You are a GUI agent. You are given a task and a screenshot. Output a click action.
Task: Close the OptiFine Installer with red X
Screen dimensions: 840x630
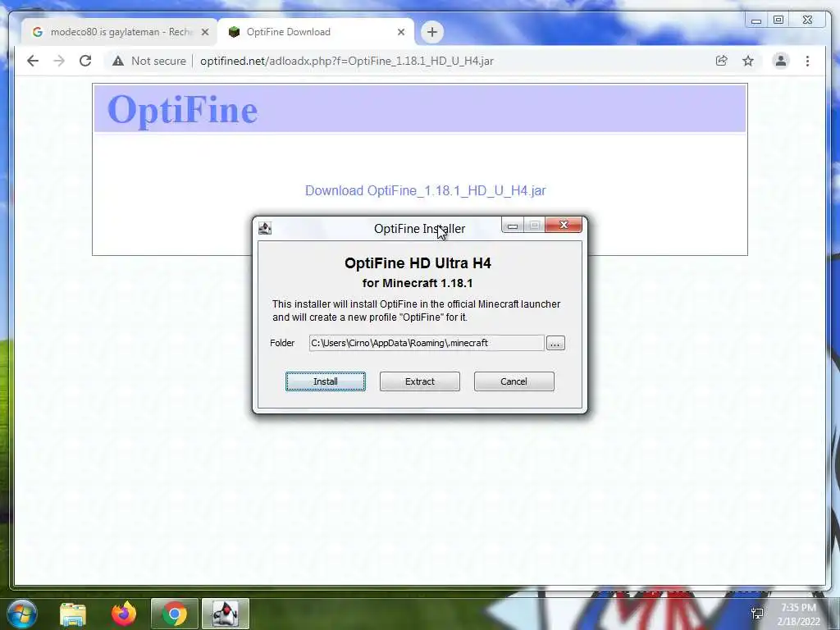pos(563,225)
